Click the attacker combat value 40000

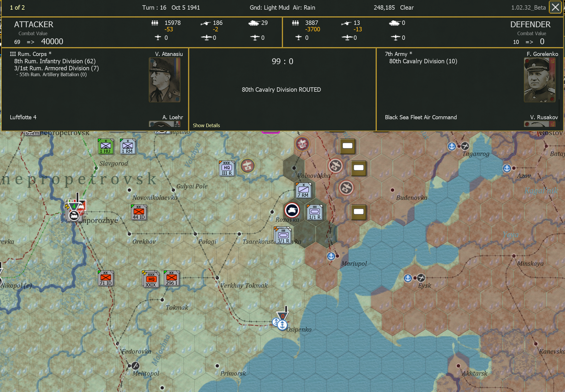[52, 42]
